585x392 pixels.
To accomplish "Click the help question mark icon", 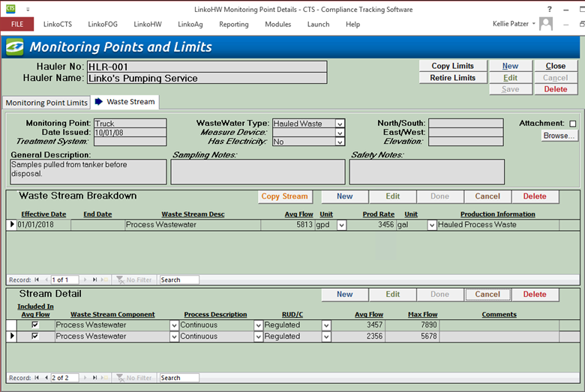I will pyautogui.click(x=549, y=9).
